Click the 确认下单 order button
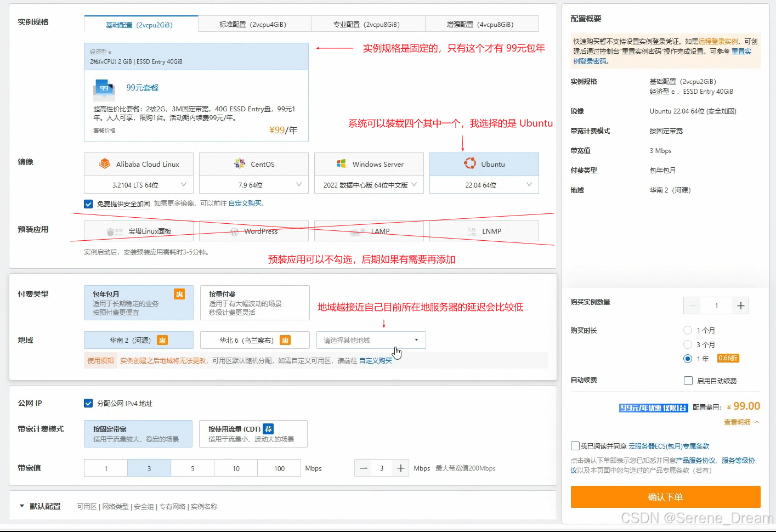The width and height of the screenshot is (776, 532). click(666, 497)
